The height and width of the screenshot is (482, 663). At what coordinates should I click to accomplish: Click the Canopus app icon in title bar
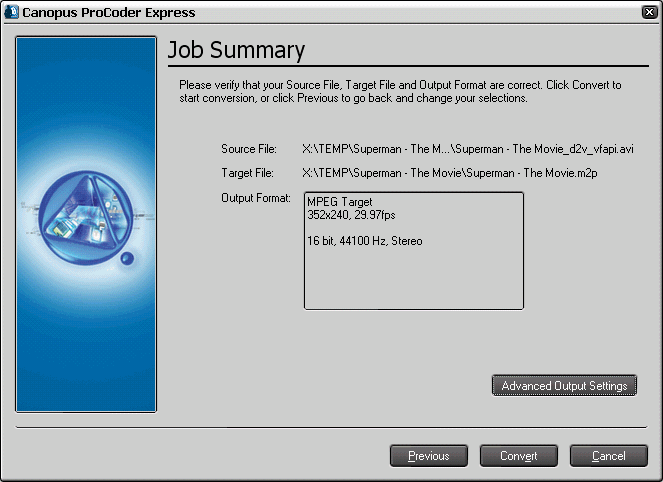[11, 13]
